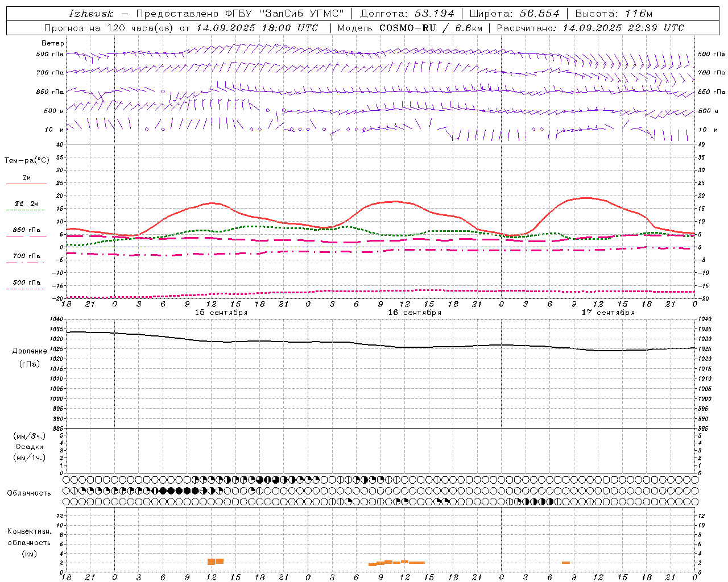Click the 'Осадки' precipitation label
This screenshot has width=728, height=582.
tap(29, 447)
